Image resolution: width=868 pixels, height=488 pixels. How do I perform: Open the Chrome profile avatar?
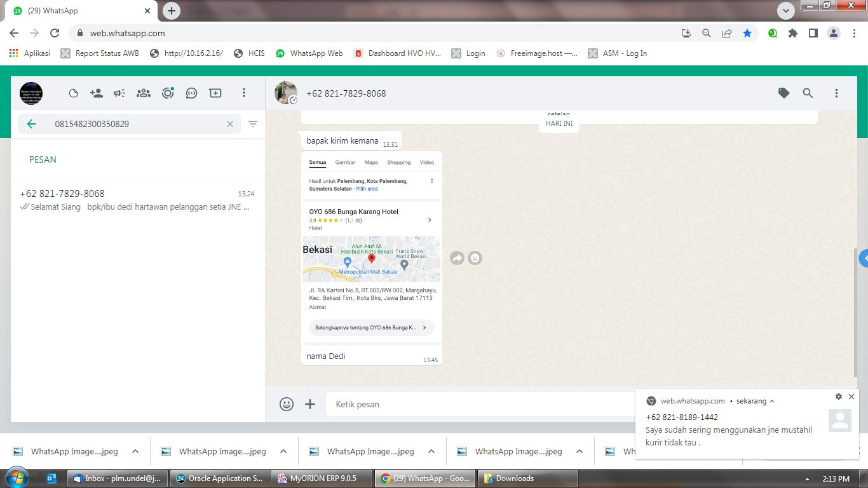834,33
